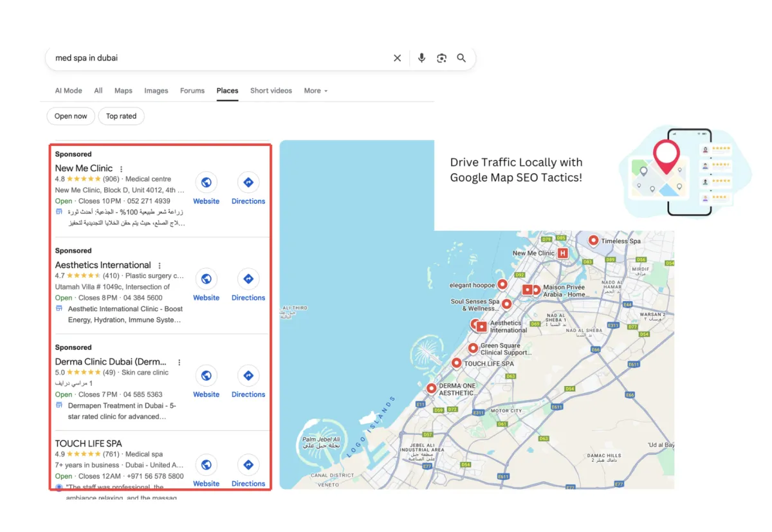Get directions to Derma Clinic Dubai
The width and height of the screenshot is (772, 532).
pyautogui.click(x=248, y=375)
